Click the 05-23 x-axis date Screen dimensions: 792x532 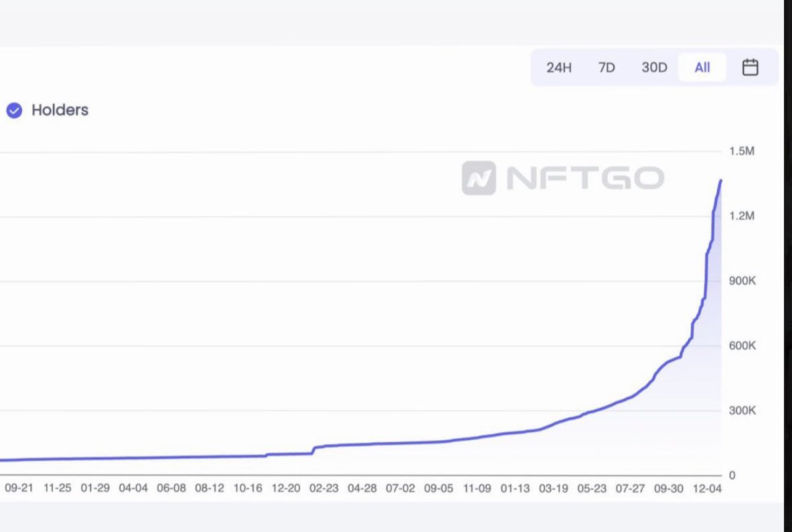592,488
